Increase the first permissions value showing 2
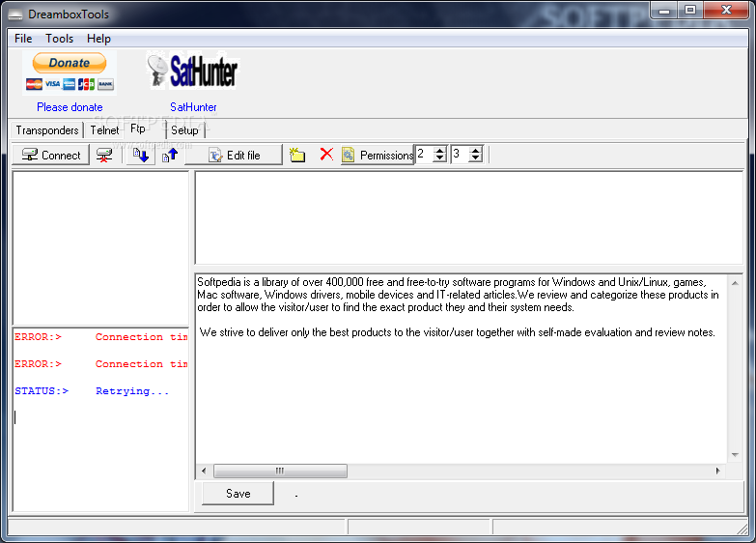 coord(439,151)
